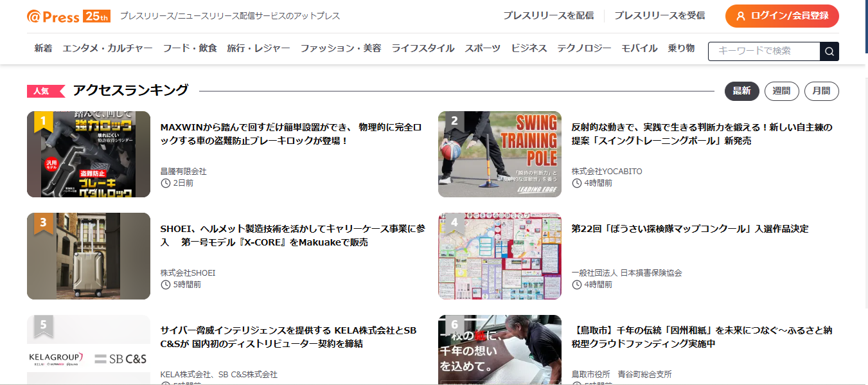This screenshot has width=868, height=385.
Task: Click the rank 6 ribbon badge
Action: (x=454, y=325)
